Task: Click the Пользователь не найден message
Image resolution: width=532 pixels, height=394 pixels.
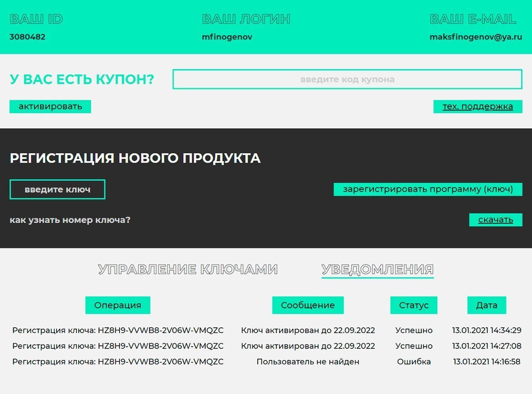Action: [x=308, y=361]
